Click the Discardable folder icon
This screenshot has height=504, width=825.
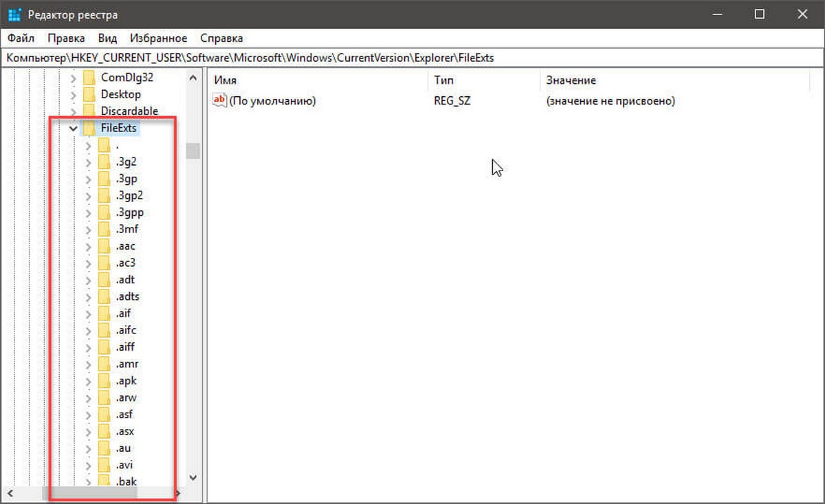pyautogui.click(x=89, y=111)
